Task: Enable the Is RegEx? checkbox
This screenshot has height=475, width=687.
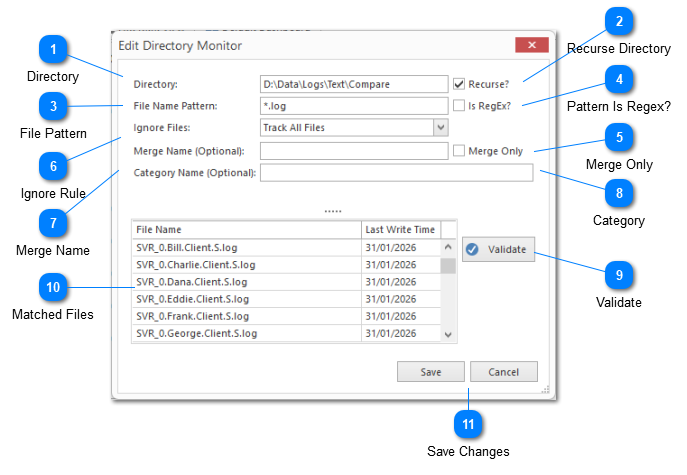Action: (x=459, y=105)
